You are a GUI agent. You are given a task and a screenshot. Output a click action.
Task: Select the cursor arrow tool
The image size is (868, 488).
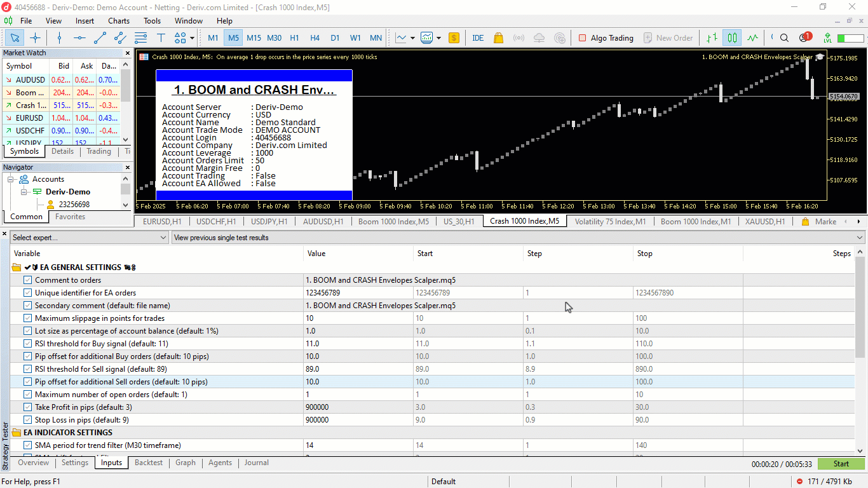pos(15,37)
